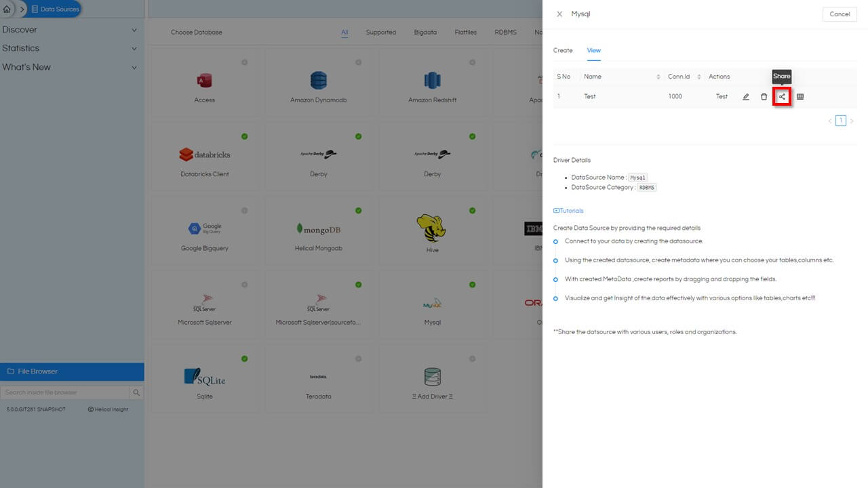Sort by the Conn.Id column arrows
Screen dimensions: 868x488
(x=700, y=77)
